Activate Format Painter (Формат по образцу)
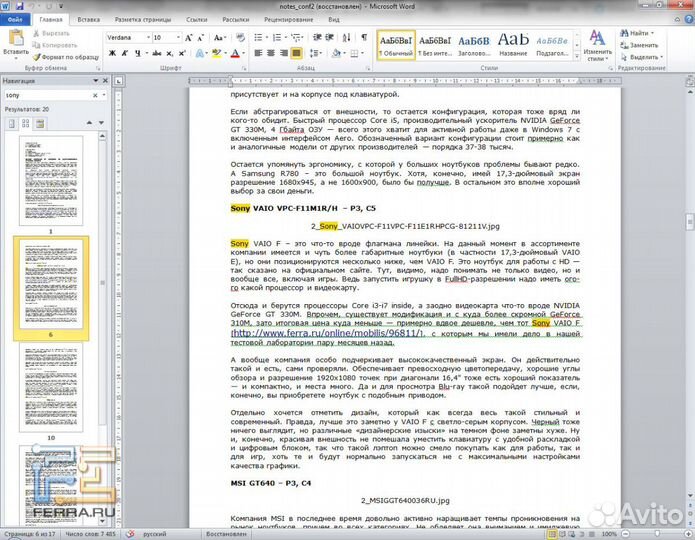Screen dimensions: 695x540 coord(66,57)
